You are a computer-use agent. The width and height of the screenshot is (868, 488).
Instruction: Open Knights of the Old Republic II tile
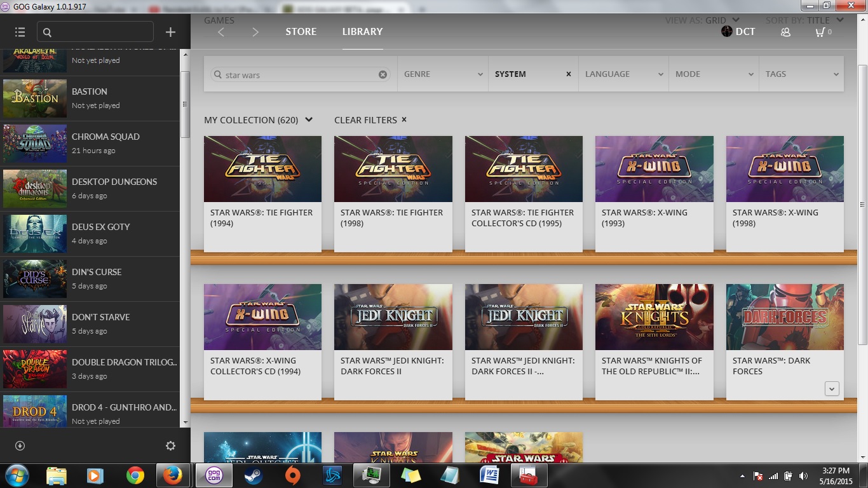[x=654, y=341]
